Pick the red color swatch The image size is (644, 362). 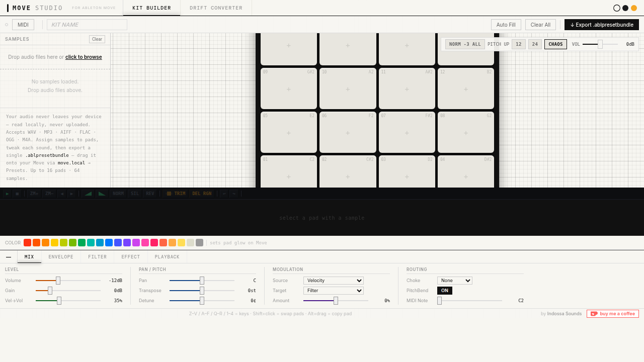(27, 243)
